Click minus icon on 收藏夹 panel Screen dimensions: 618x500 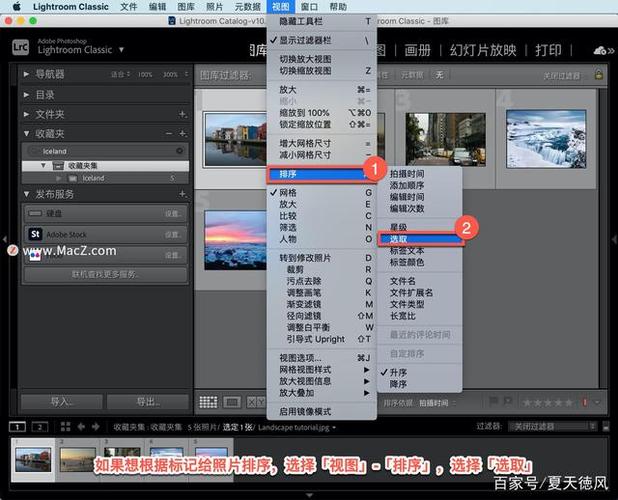click(x=169, y=134)
